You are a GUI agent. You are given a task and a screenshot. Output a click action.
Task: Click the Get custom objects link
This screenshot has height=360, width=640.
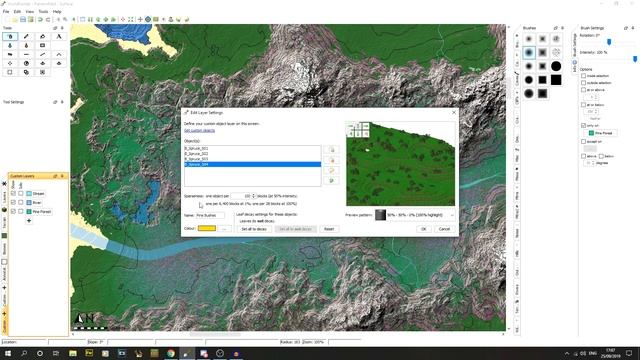[199, 131]
